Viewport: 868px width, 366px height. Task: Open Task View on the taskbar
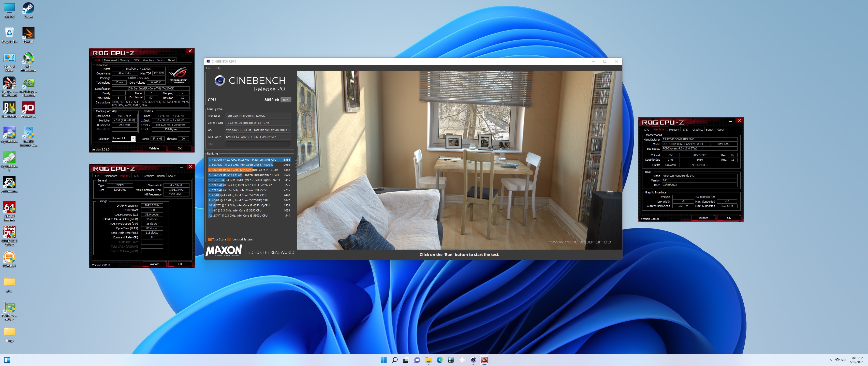tap(406, 360)
